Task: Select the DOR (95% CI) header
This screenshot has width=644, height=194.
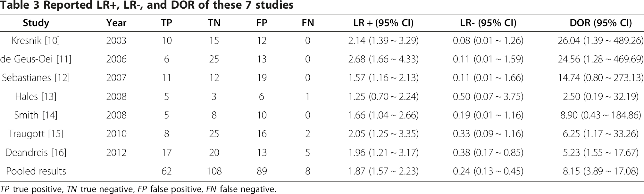Action: [601, 23]
